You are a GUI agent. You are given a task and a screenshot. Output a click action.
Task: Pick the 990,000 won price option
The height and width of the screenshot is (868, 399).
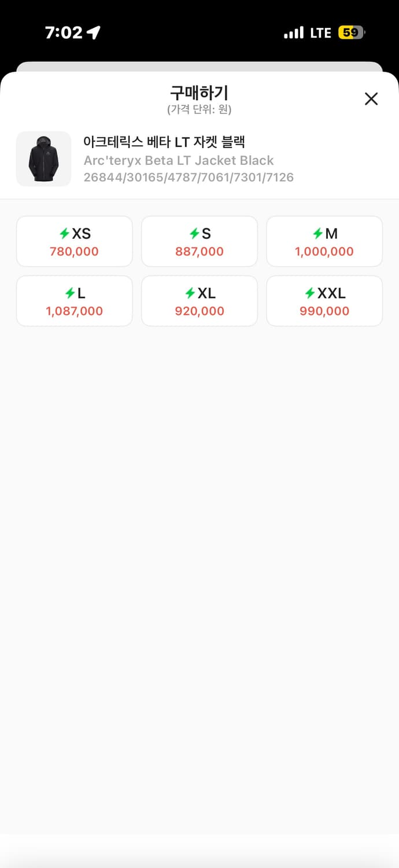(x=324, y=311)
